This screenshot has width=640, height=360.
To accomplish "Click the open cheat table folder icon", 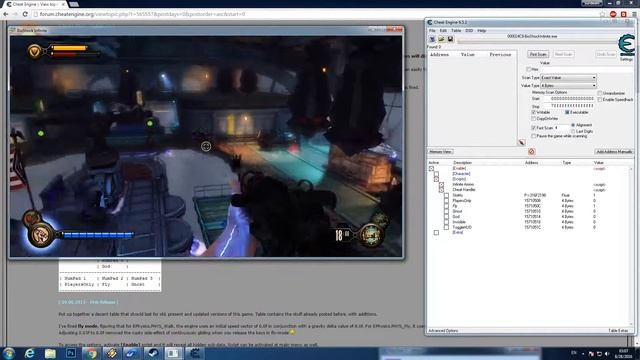I will point(441,39).
